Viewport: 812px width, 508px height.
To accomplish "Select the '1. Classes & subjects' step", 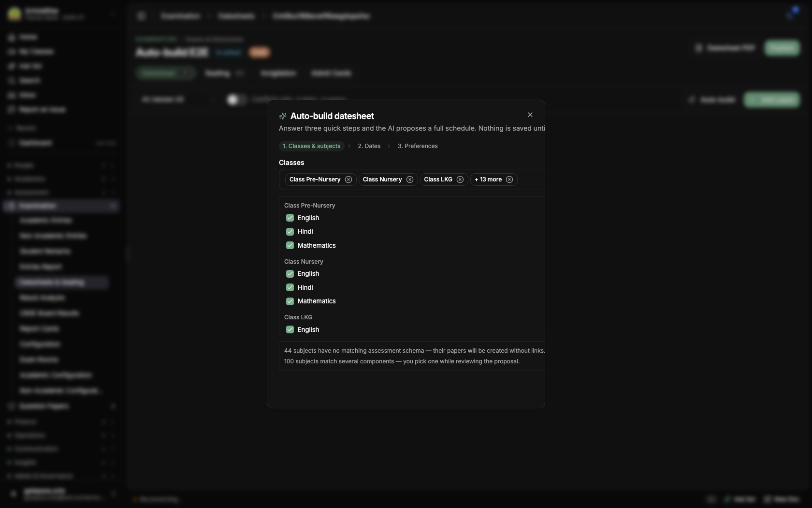I will [x=311, y=146].
